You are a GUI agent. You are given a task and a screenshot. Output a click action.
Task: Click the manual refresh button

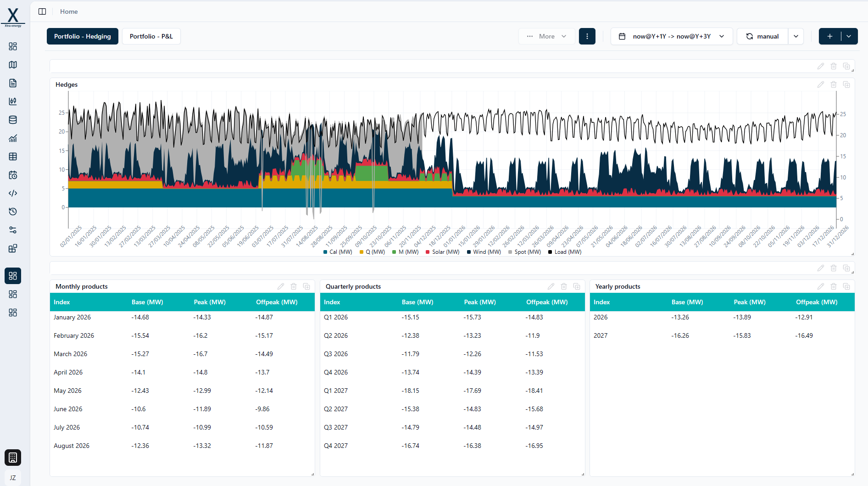point(762,36)
